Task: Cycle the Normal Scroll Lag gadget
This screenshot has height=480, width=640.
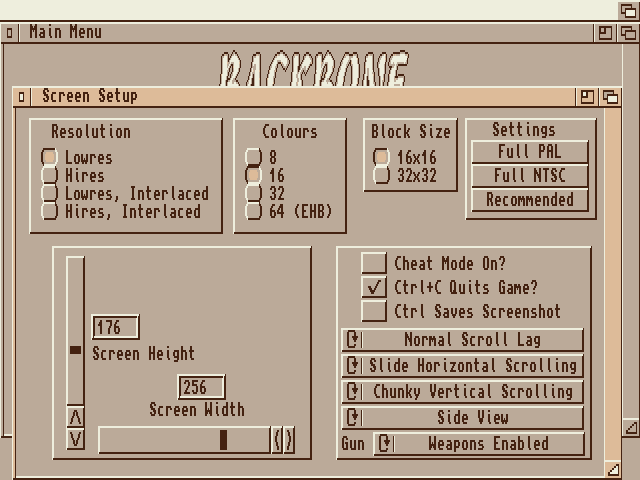Action: tap(462, 340)
